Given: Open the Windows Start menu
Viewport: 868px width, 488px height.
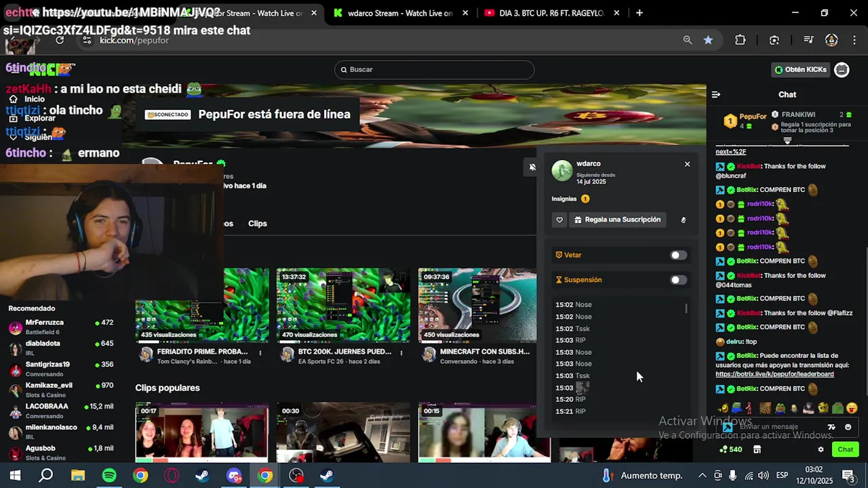Looking at the screenshot, I should tap(15, 476).
